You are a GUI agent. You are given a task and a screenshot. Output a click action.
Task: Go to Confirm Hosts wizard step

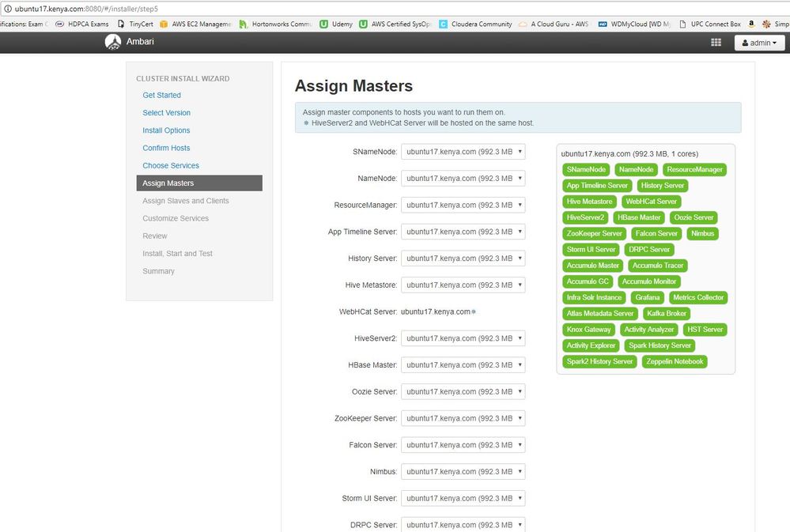click(166, 148)
